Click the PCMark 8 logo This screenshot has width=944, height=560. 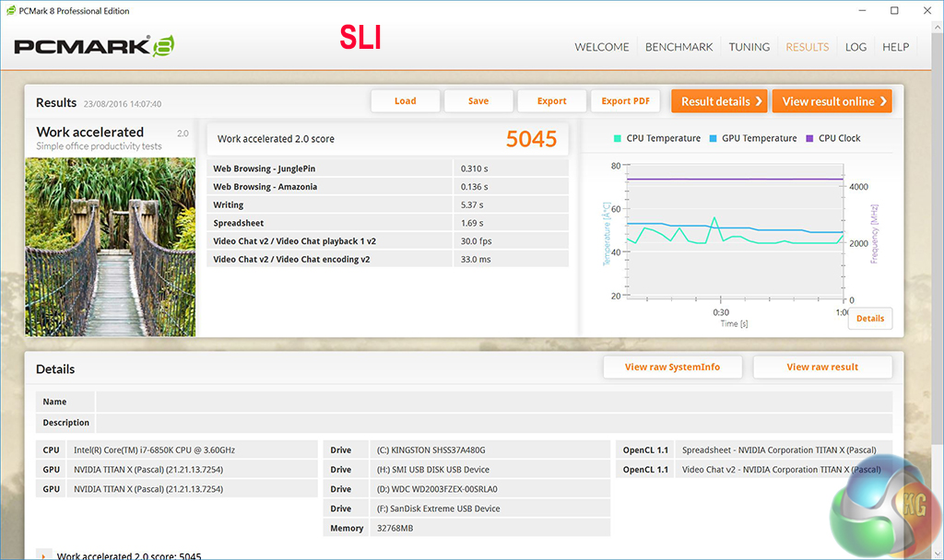[94, 46]
